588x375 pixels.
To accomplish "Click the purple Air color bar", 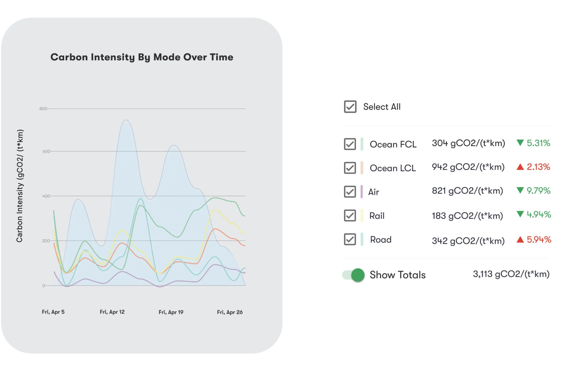I will (x=362, y=192).
